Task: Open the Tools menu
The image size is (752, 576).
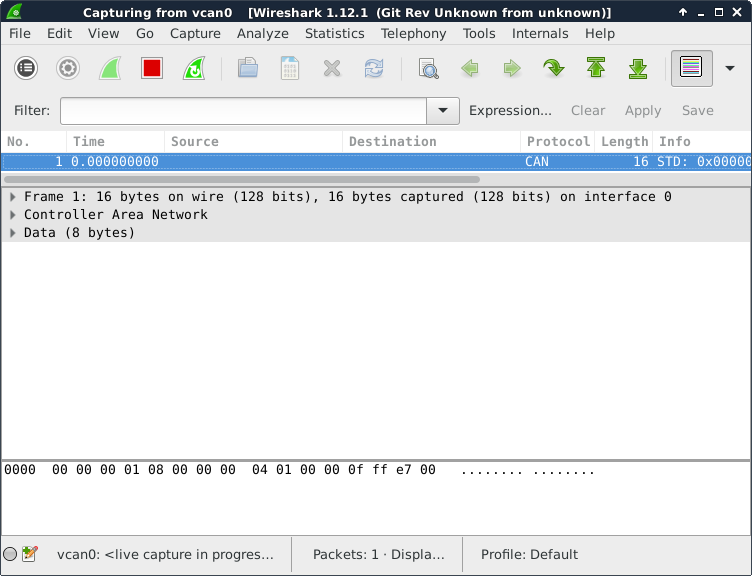Action: coord(479,34)
